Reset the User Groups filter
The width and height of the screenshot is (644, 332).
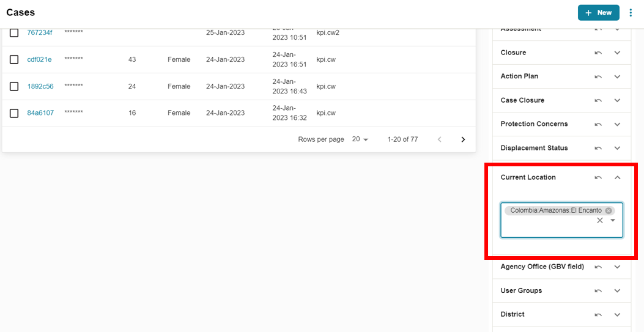click(598, 290)
